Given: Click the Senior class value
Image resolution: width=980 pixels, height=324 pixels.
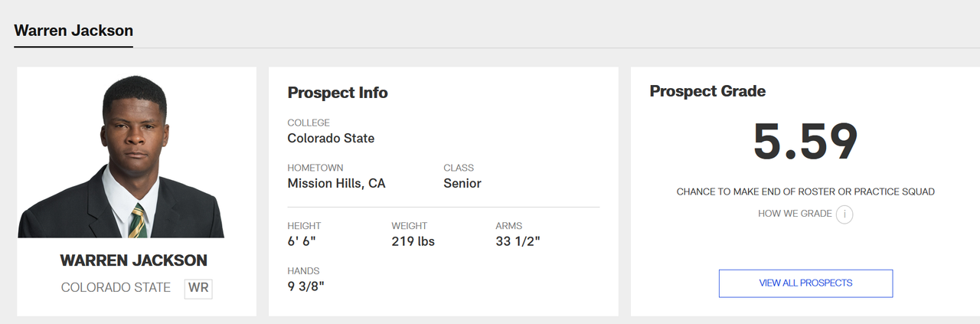Looking at the screenshot, I should 462,184.
